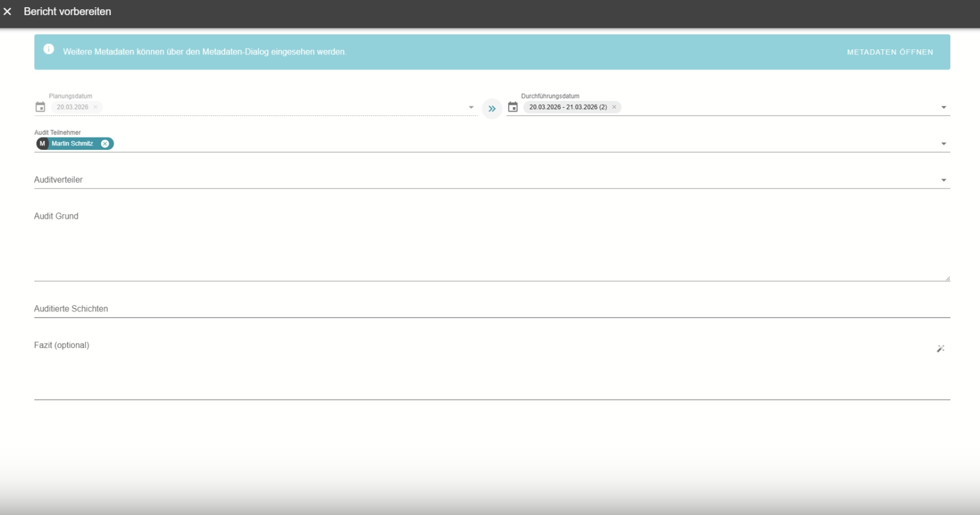Click into the Auditverteiler field
980x515 pixels.
click(492, 179)
